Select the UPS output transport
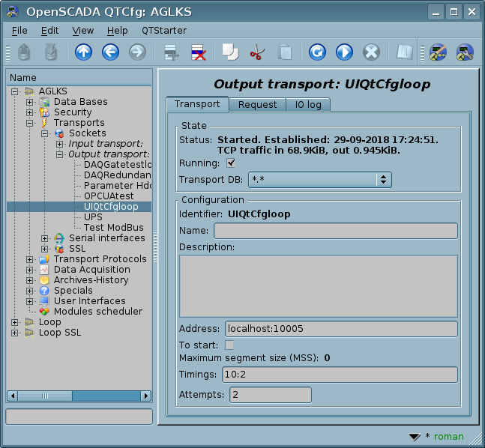Viewport: 485px width, 448px height. coord(93,217)
